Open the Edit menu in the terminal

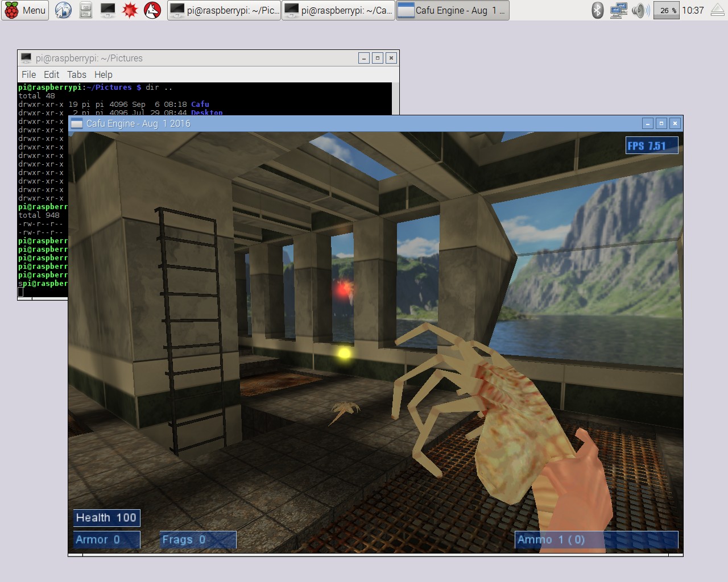tap(51, 74)
